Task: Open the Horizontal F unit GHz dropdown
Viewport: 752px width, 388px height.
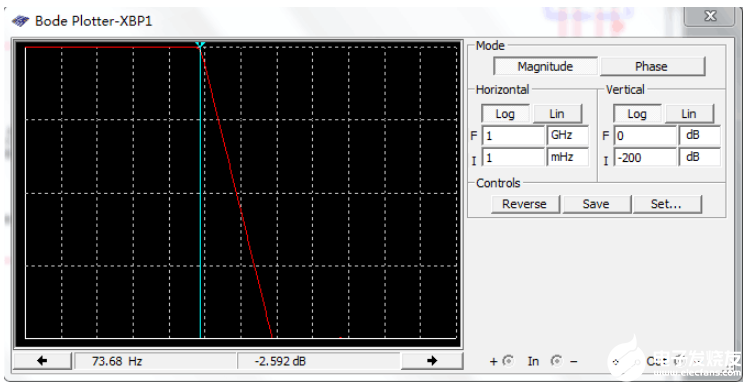Action: [x=567, y=135]
